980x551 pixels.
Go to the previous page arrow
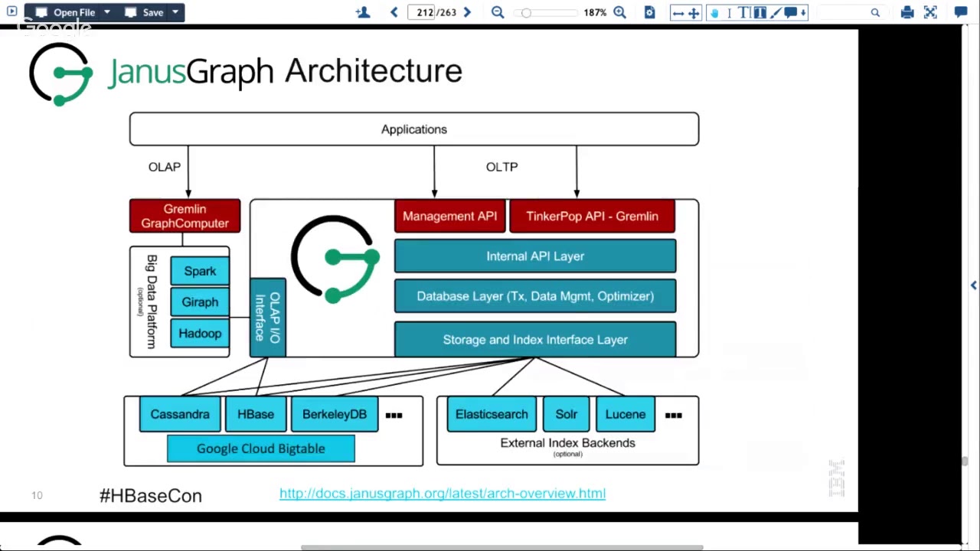394,12
